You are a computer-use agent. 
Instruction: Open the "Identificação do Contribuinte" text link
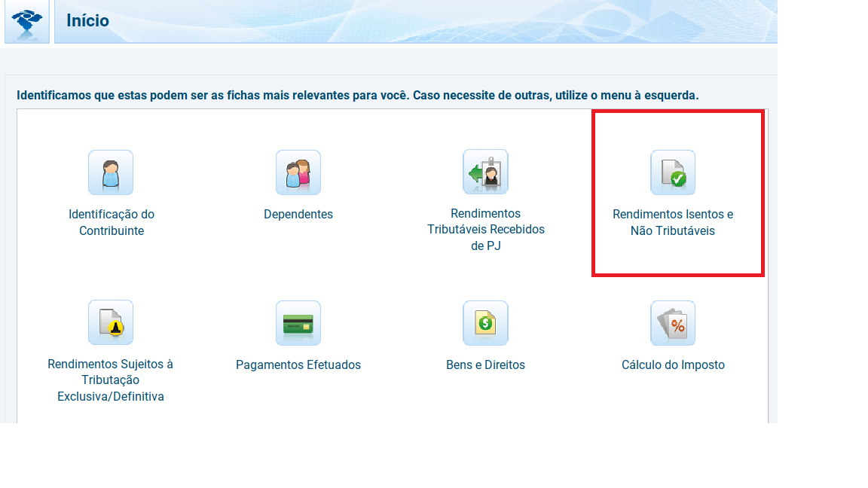tap(112, 223)
